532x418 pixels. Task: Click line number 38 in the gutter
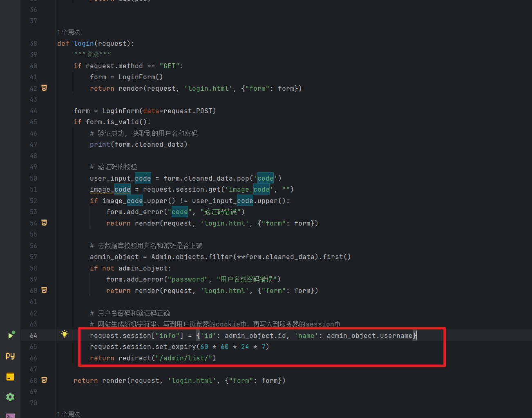(34, 43)
